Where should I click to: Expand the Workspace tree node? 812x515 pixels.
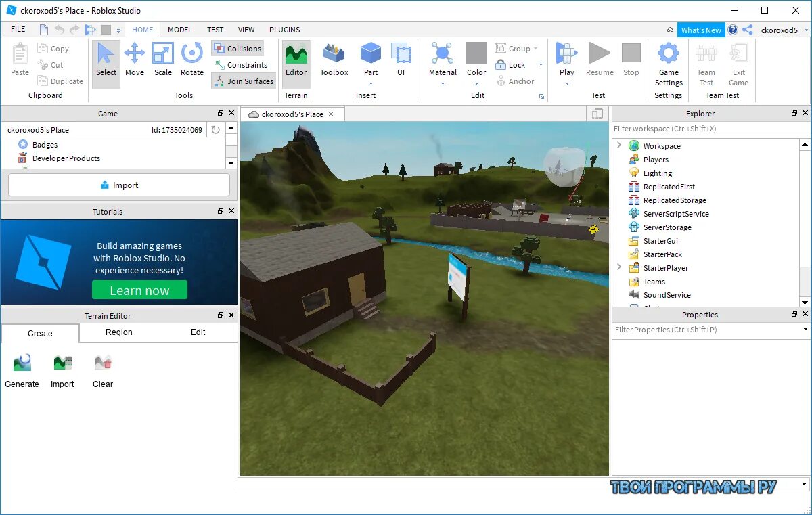click(619, 145)
